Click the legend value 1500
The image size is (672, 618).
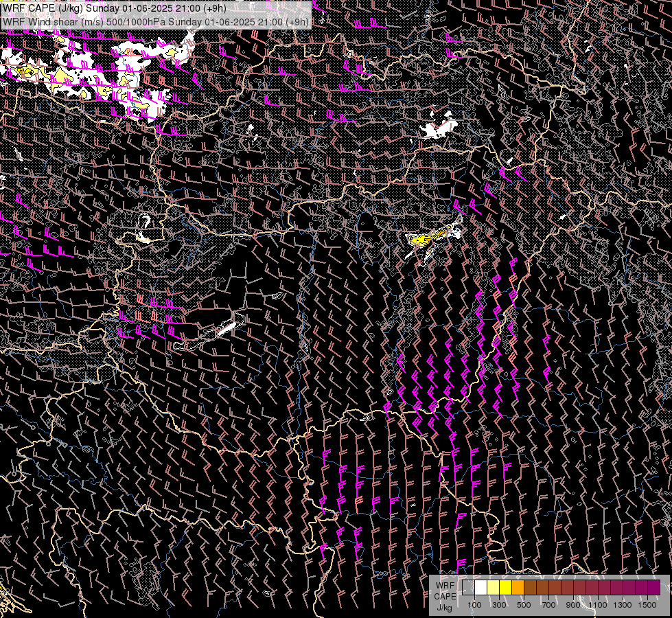(647, 605)
